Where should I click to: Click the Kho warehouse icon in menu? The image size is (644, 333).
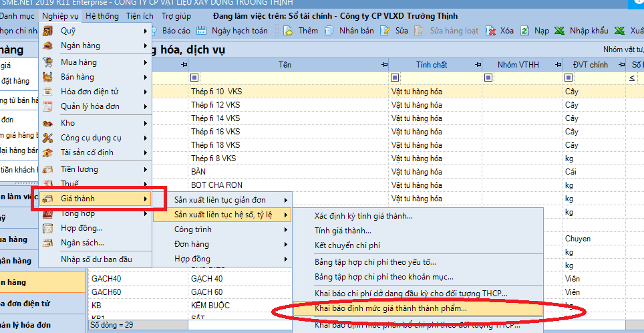(48, 123)
